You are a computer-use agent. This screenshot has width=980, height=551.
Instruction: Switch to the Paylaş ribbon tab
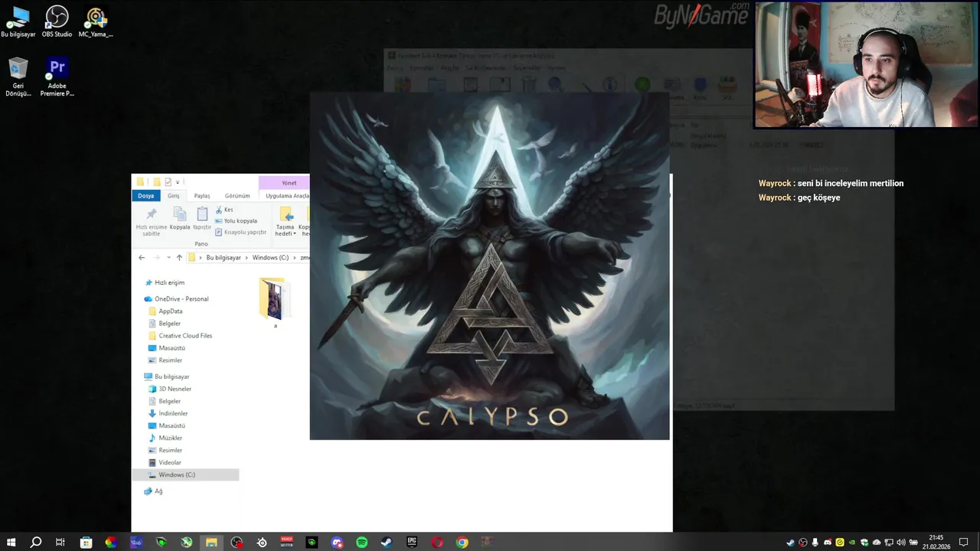point(202,196)
